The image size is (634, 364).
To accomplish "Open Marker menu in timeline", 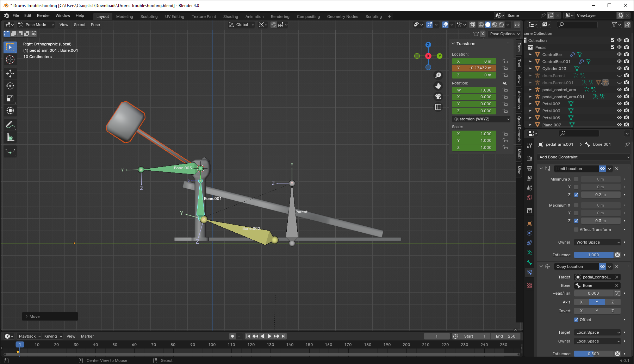I will 87,336.
